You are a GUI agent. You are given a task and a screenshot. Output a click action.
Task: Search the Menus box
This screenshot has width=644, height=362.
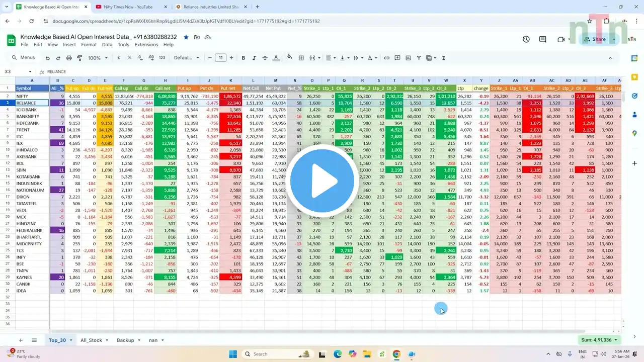point(23,58)
